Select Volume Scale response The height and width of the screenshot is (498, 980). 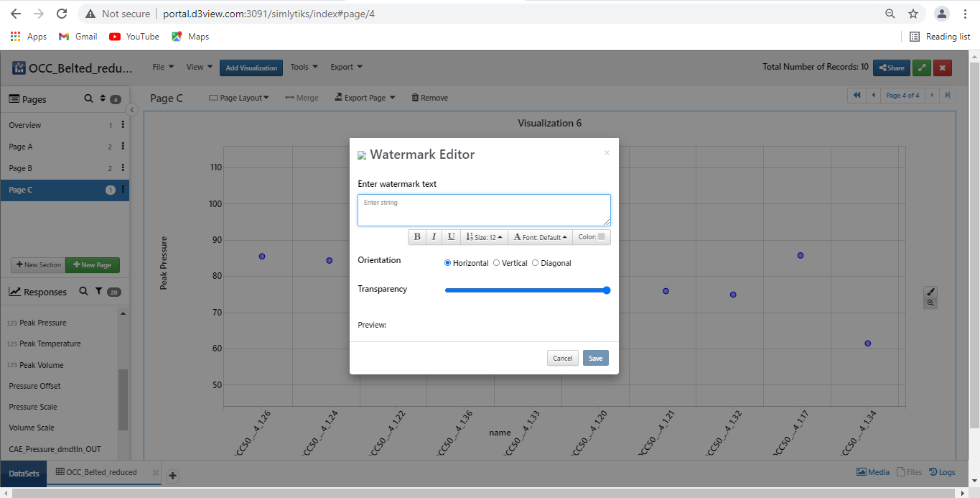[31, 428]
